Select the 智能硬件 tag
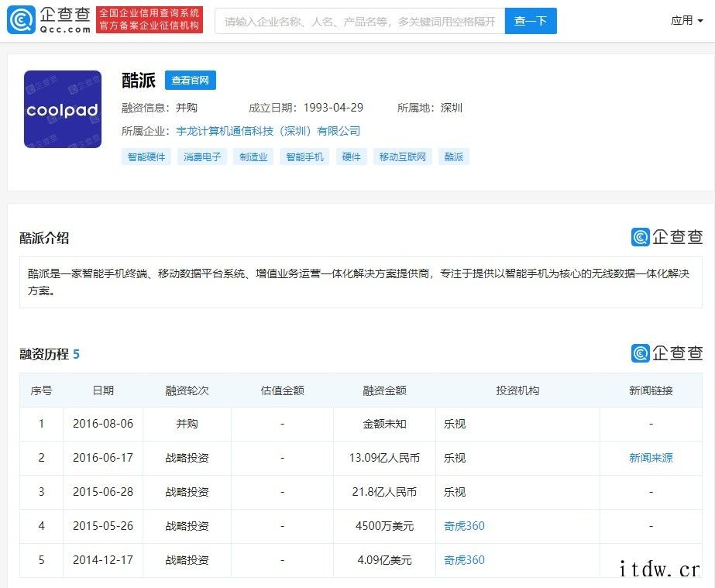This screenshot has height=588, width=715. point(146,157)
